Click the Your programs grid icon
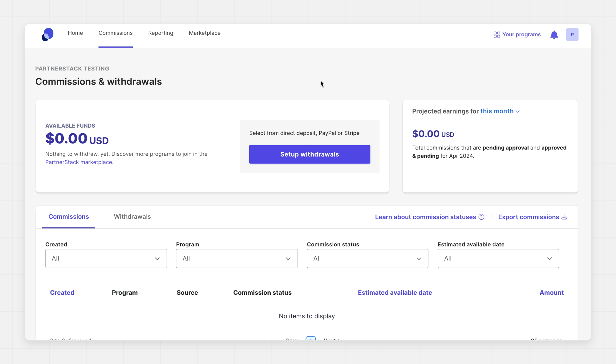 click(x=496, y=35)
